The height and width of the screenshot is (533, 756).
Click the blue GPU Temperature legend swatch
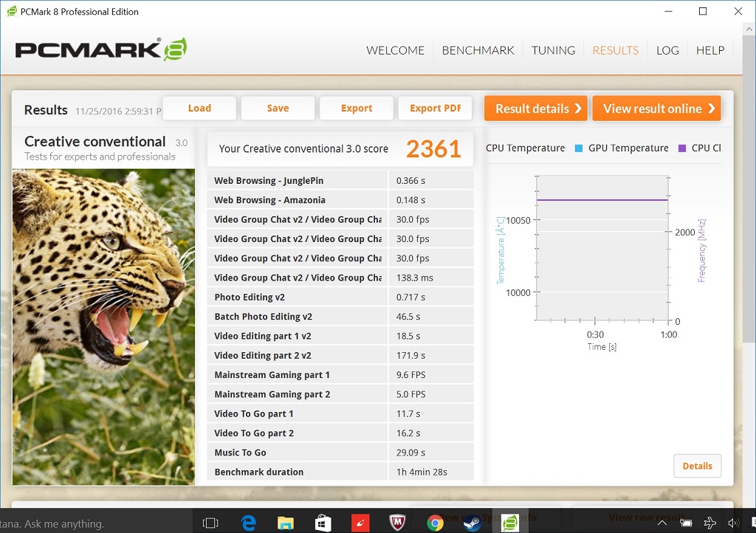tap(579, 148)
